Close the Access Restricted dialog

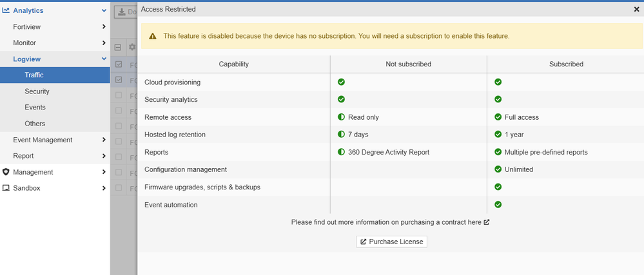click(x=637, y=10)
